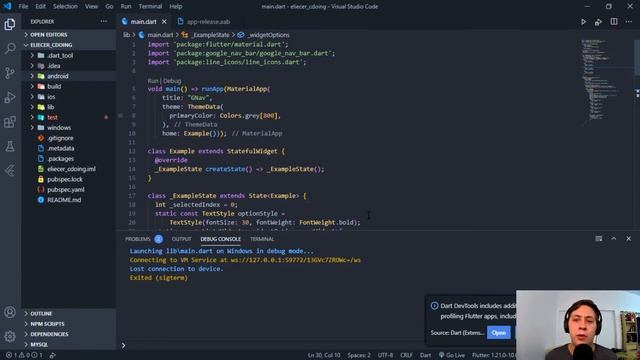Open the Help menu
640x360 pixels.
176,7
